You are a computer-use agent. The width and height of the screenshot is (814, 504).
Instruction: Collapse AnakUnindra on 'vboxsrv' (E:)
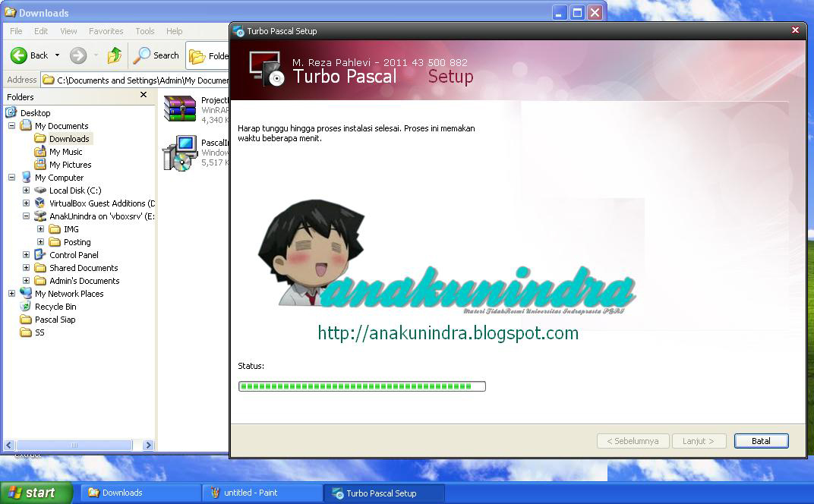27,216
